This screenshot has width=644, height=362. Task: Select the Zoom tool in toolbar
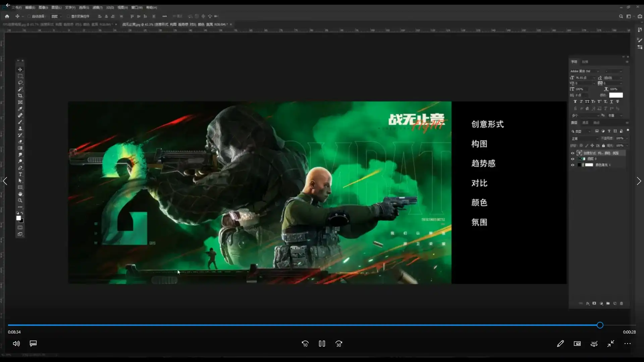[x=20, y=200]
